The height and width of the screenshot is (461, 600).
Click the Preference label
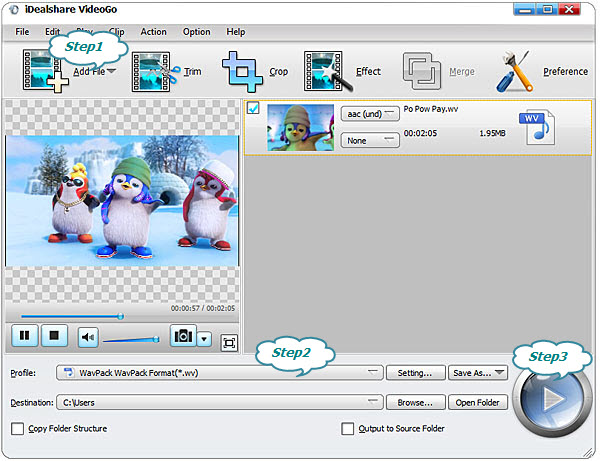[566, 72]
